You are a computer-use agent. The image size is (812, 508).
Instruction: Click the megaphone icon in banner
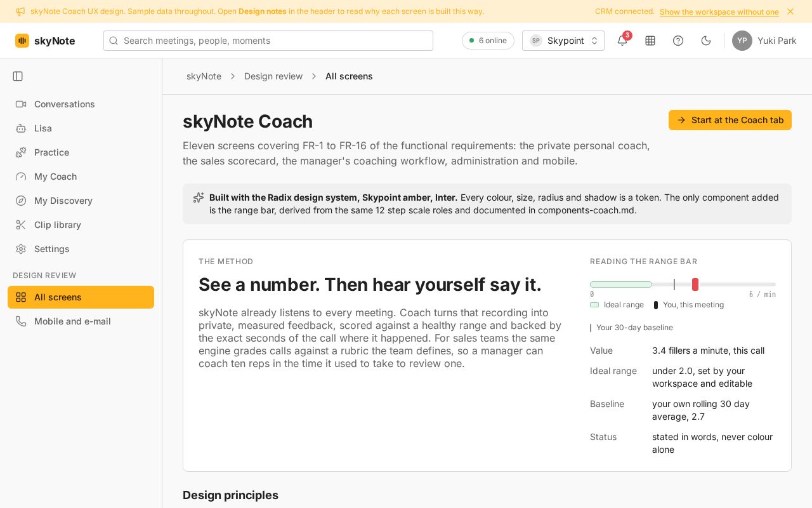[20, 11]
